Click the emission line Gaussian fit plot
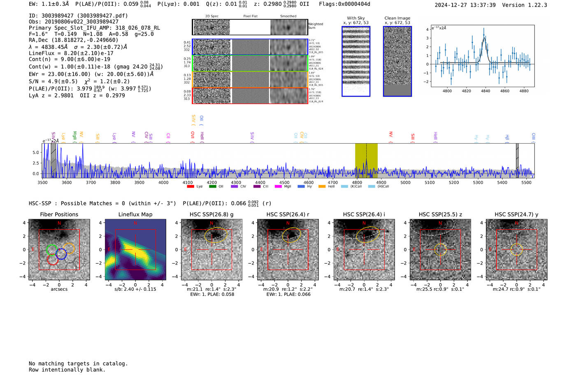 point(482,56)
